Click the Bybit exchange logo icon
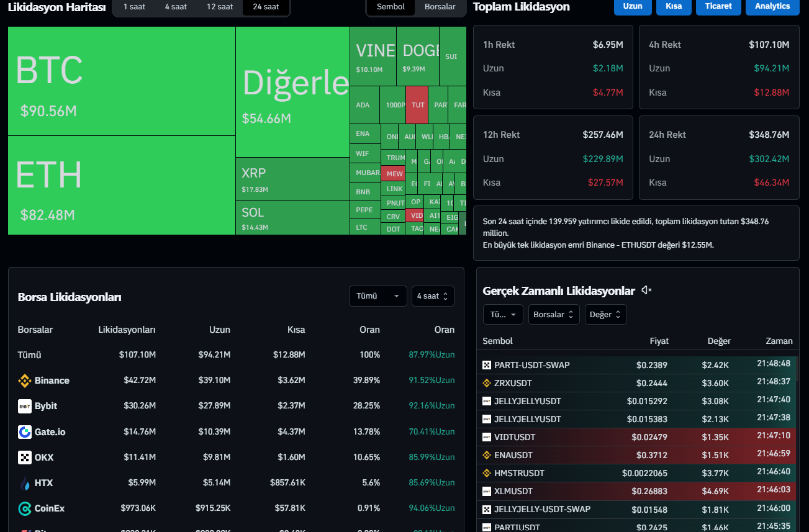Viewport: 809px width, 532px height. (x=25, y=406)
